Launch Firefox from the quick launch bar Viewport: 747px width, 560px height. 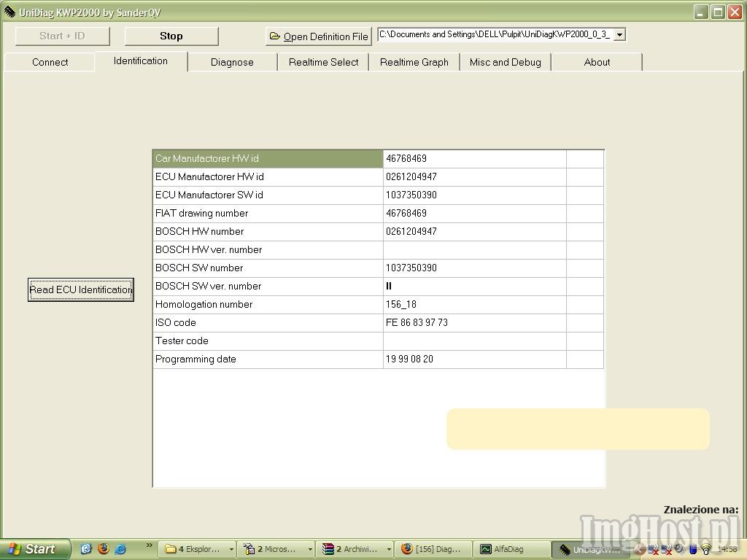(x=104, y=549)
